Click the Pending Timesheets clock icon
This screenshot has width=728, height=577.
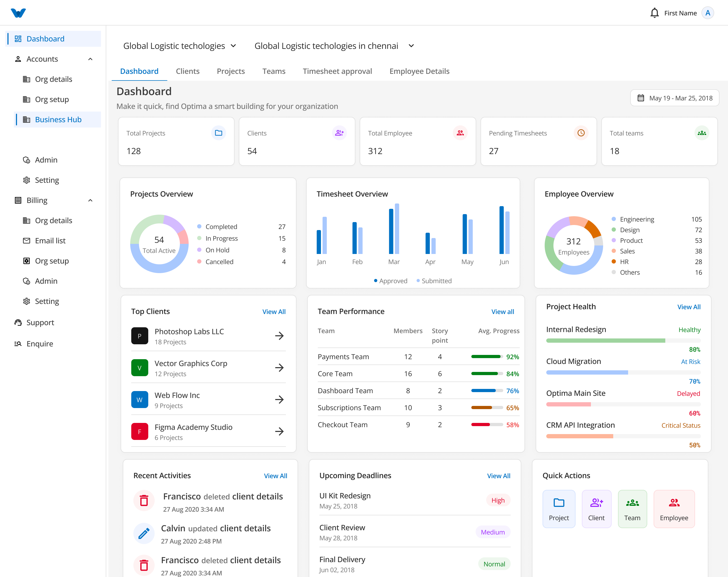tap(581, 133)
